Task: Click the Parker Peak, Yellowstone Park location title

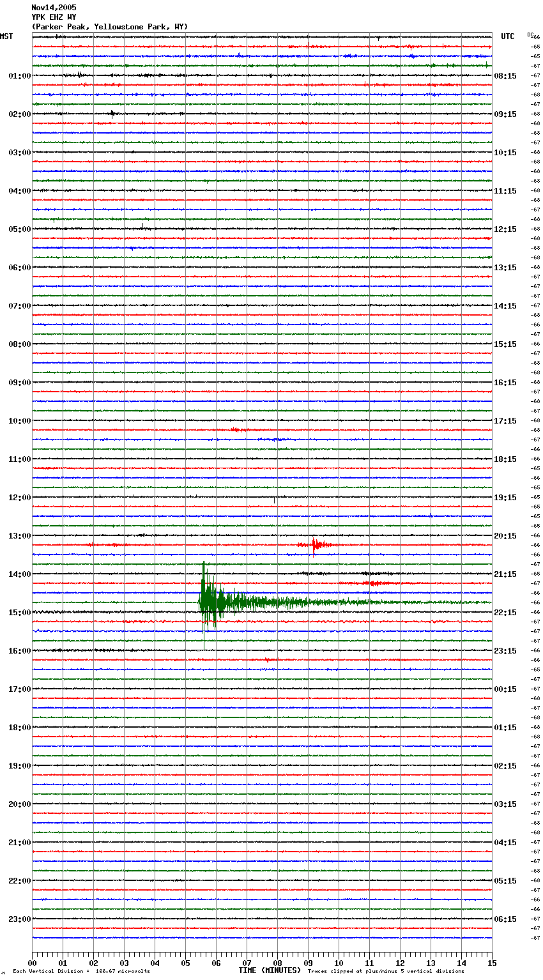Action: tap(110, 27)
